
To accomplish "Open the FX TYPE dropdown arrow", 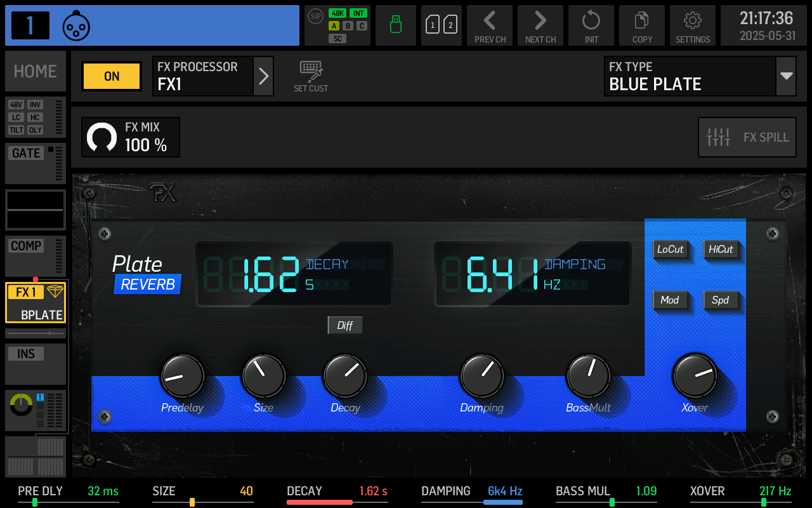I will click(787, 76).
